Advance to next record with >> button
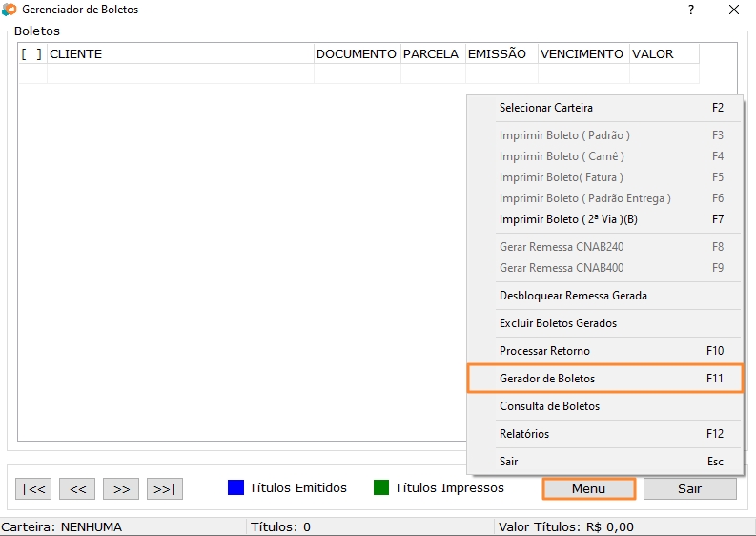This screenshot has height=536, width=756. coord(121,489)
